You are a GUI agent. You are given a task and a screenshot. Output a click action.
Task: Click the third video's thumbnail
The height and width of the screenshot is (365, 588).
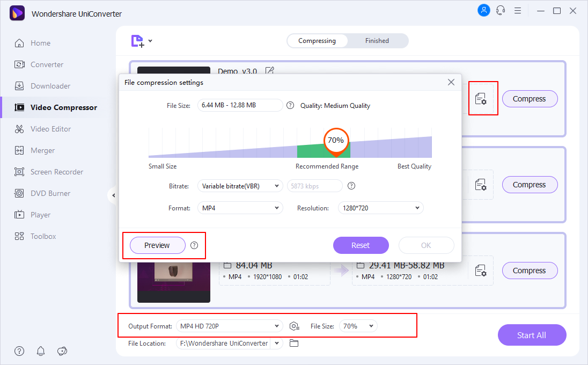174,282
